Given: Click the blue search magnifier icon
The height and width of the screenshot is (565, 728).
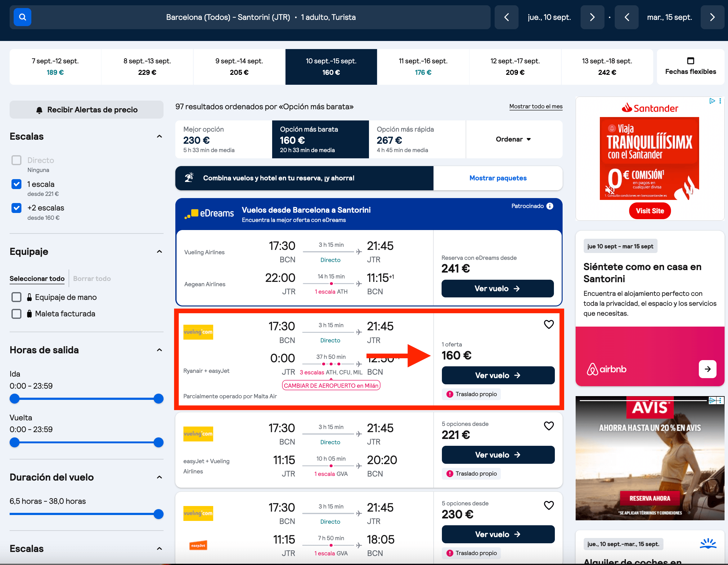Looking at the screenshot, I should [x=22, y=17].
